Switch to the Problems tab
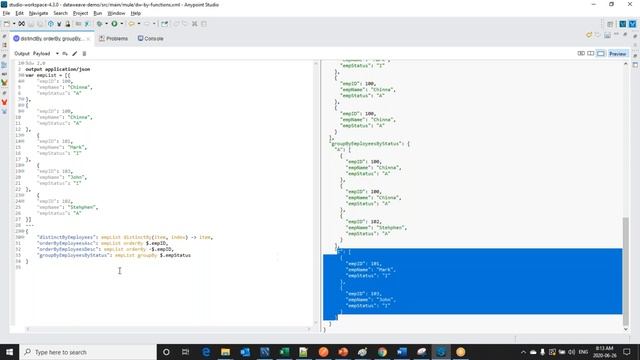The image size is (640, 360). click(113, 38)
